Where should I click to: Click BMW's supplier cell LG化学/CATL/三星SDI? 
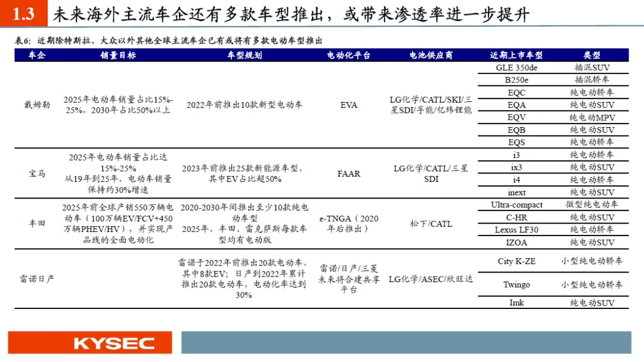tap(431, 174)
